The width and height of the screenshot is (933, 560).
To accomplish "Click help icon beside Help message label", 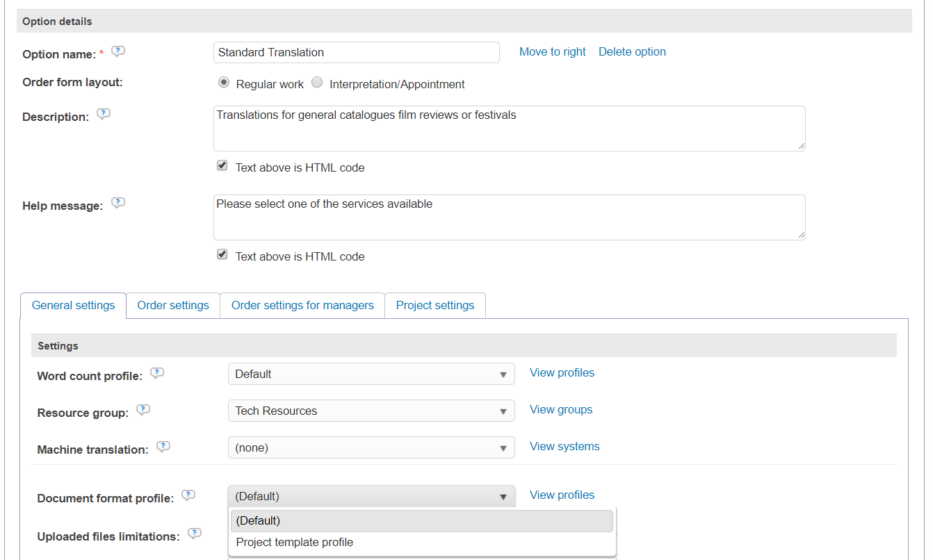I will coord(118,203).
